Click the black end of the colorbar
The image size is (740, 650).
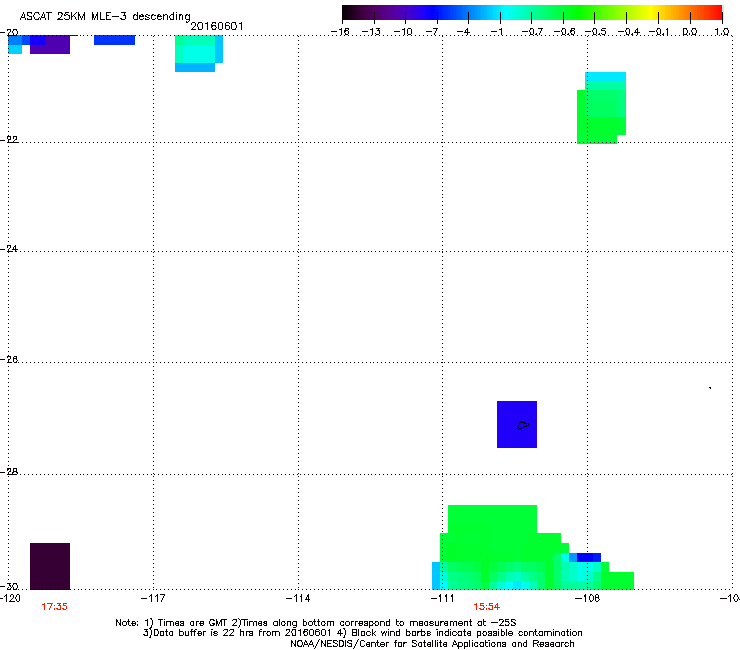coord(350,12)
